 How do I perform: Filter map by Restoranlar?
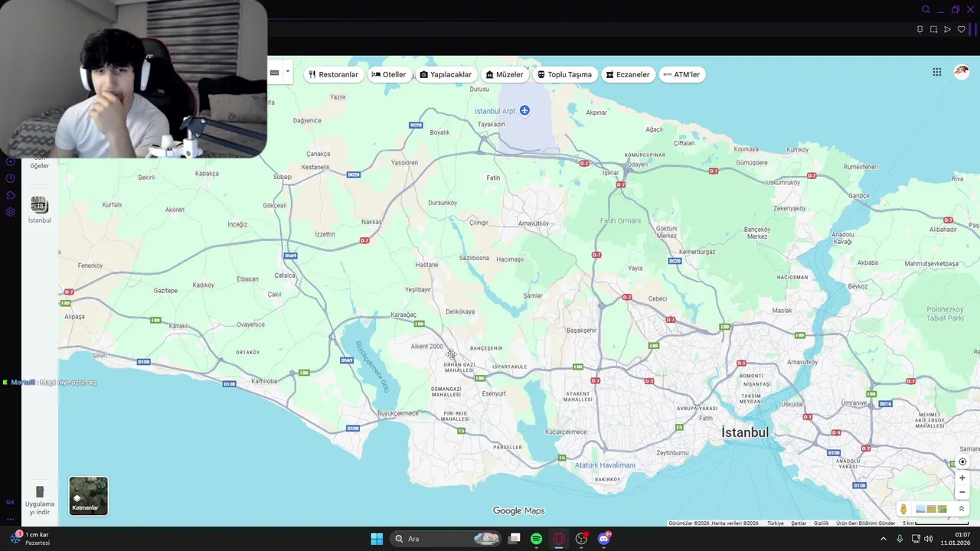point(333,74)
